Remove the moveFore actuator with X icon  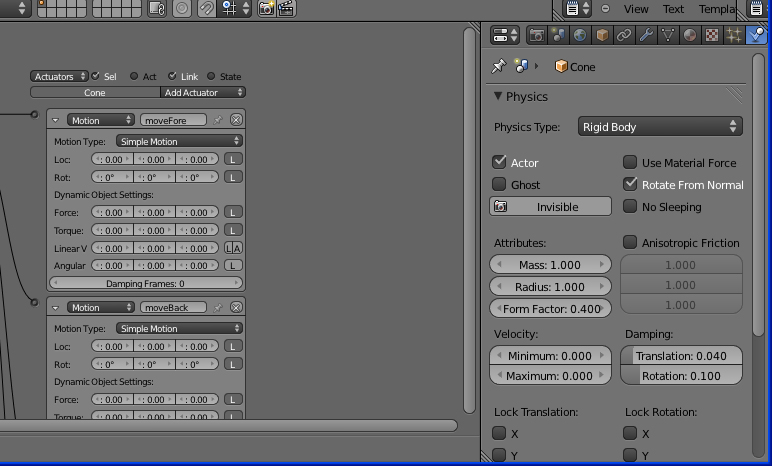click(x=236, y=120)
